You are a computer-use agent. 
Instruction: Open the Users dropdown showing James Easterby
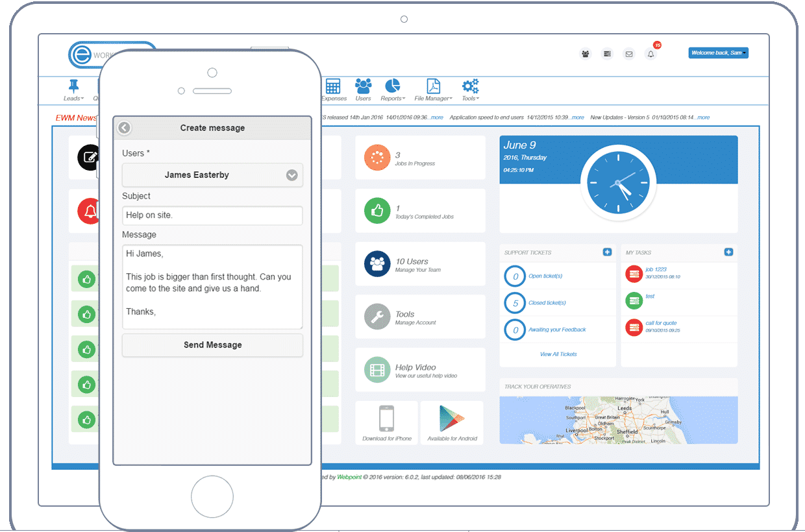tap(212, 175)
